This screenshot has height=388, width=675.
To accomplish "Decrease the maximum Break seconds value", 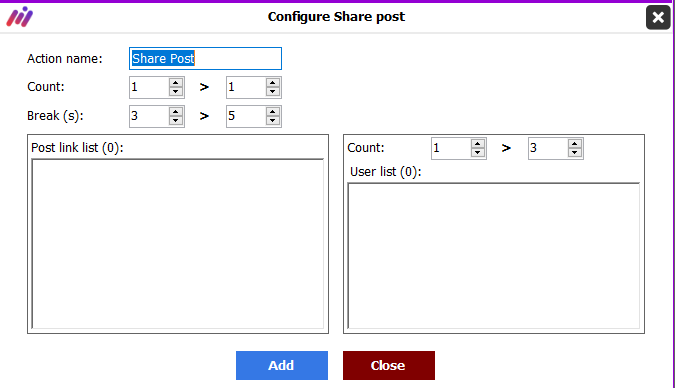I will [x=272, y=120].
